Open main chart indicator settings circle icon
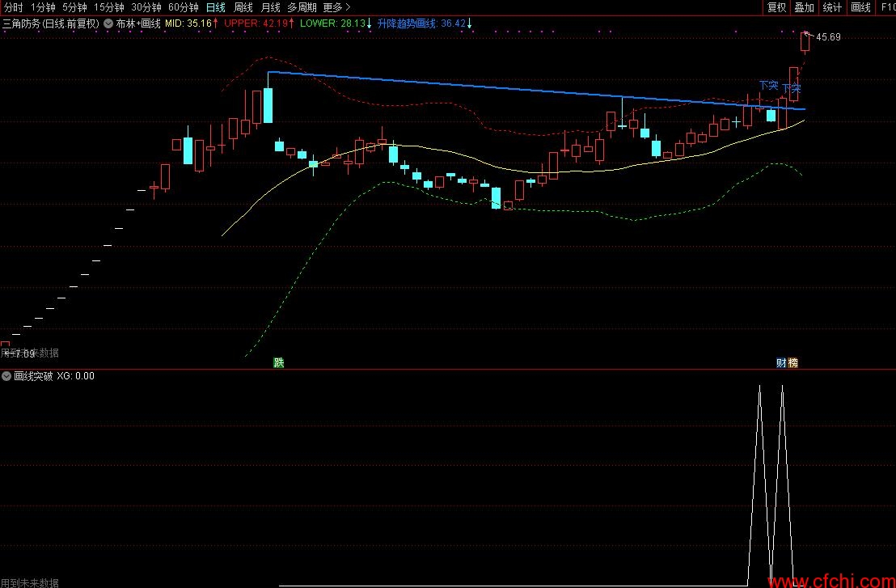This screenshot has width=896, height=588. pyautogui.click(x=108, y=23)
